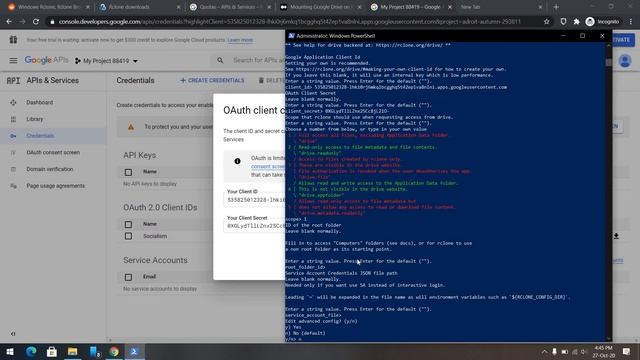Image resolution: width=640 pixels, height=360 pixels.
Task: Switch to the My Project 88419 tab
Action: 412,7
